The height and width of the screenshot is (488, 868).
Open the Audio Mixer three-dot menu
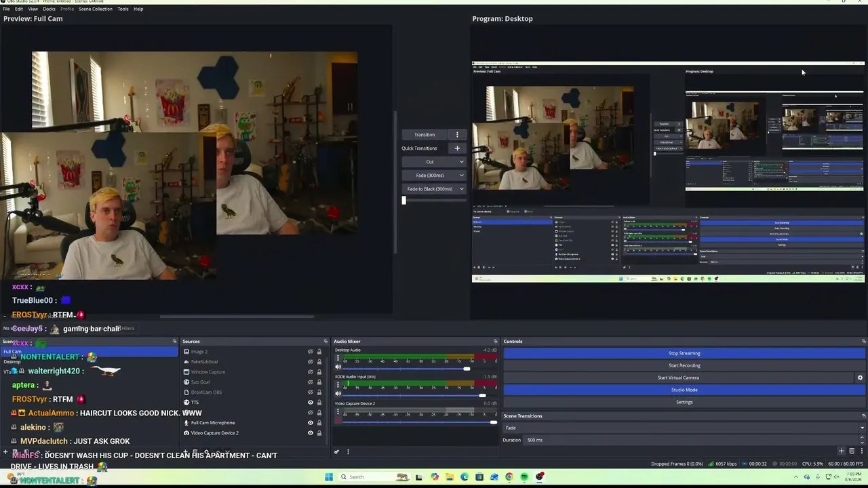[348, 451]
